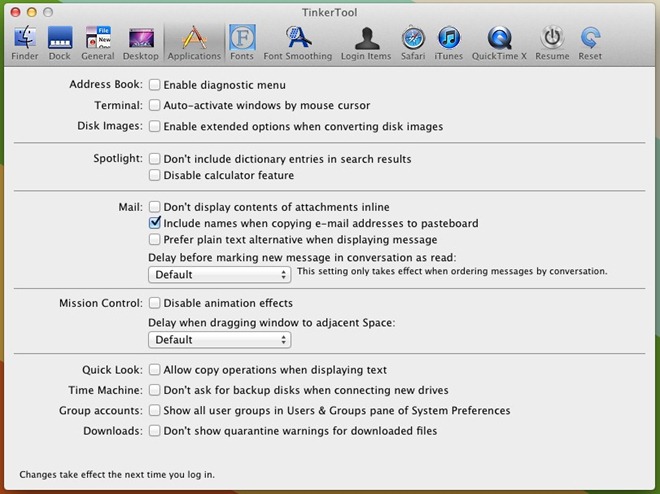Screen dimensions: 660x494
Task: Enable extended options for converting disk images
Action: click(154, 126)
